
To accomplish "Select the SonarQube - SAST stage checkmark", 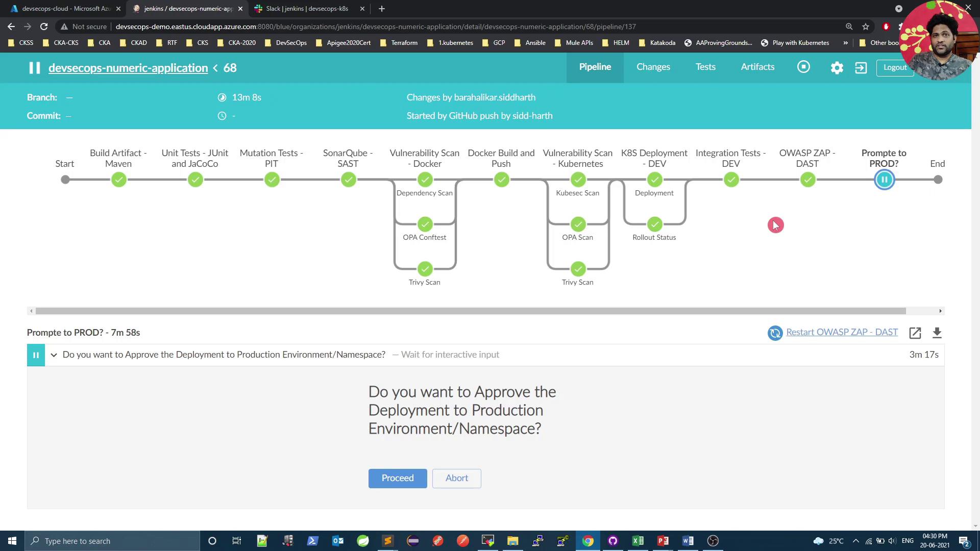I will (348, 180).
